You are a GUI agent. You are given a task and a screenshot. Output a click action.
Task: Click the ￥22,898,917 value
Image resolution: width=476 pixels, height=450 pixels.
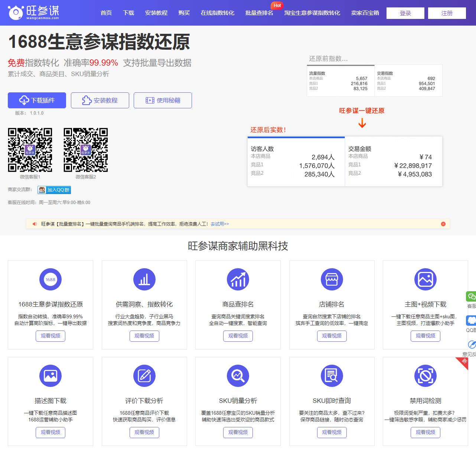coord(413,166)
